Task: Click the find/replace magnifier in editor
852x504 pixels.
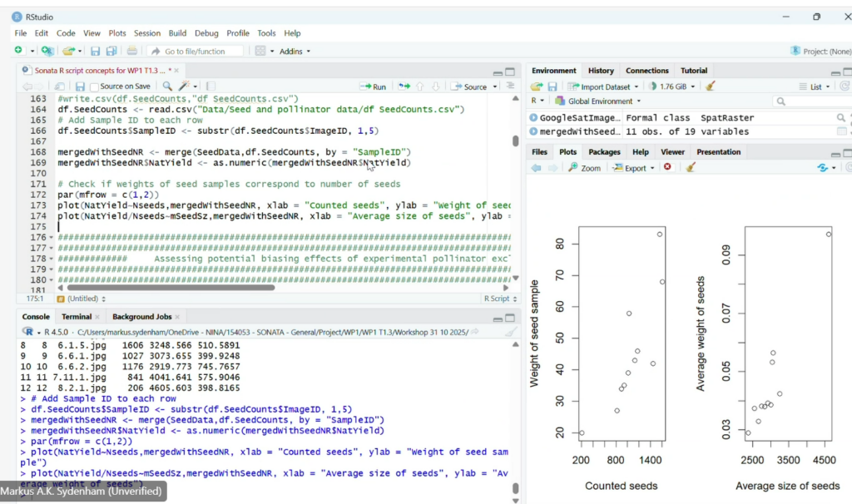Action: click(167, 86)
